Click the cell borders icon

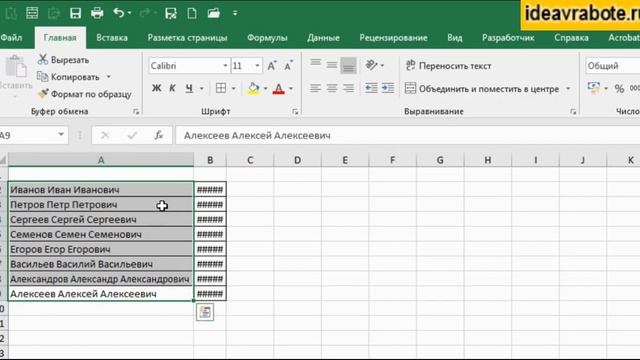click(221, 88)
